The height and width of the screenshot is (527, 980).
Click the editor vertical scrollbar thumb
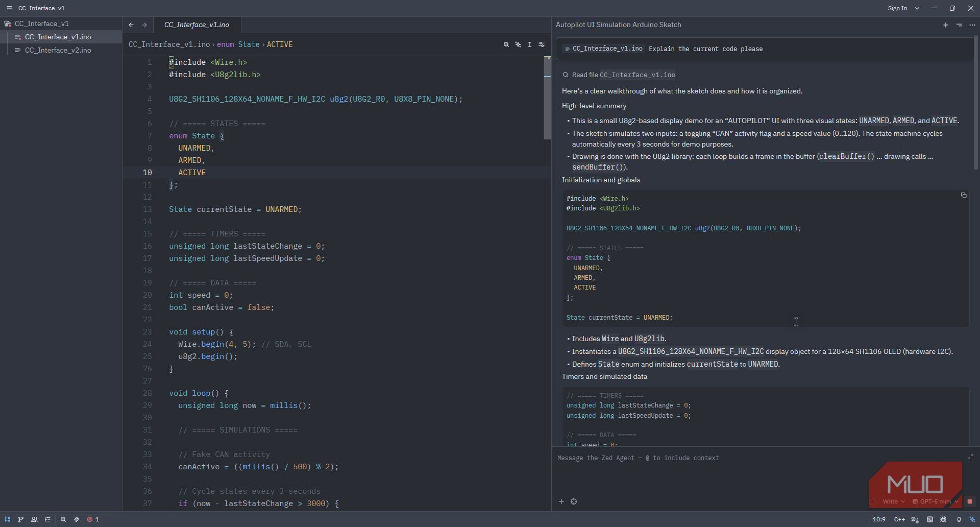point(547,98)
